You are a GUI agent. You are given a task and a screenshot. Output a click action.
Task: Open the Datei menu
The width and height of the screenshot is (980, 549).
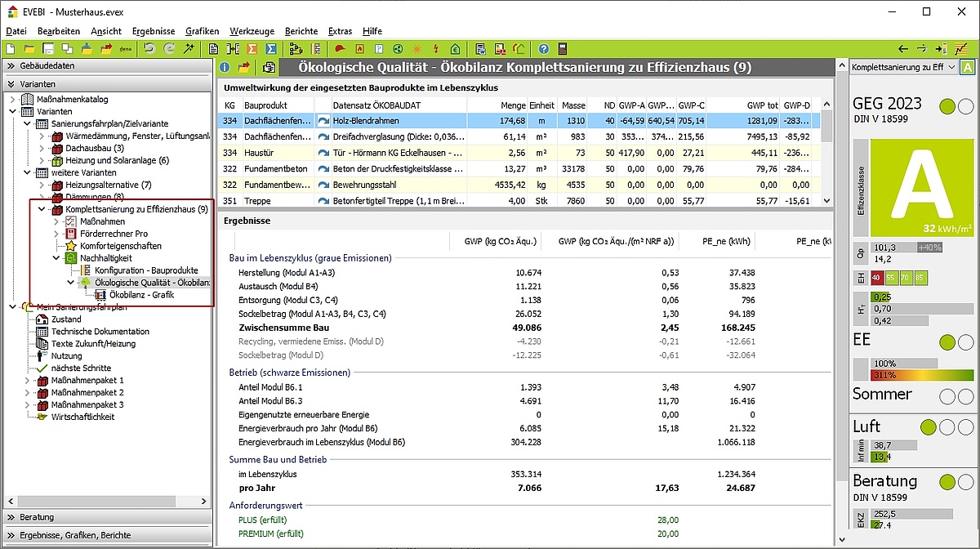point(16,31)
